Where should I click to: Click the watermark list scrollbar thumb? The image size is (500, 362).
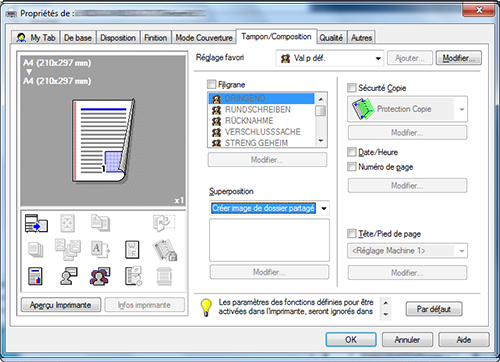pyautogui.click(x=321, y=110)
